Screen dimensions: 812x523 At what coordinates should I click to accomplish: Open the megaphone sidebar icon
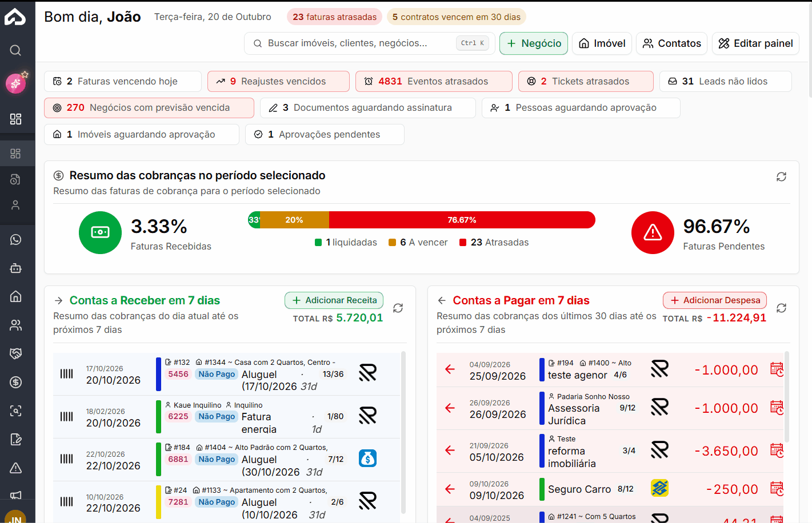click(x=15, y=495)
